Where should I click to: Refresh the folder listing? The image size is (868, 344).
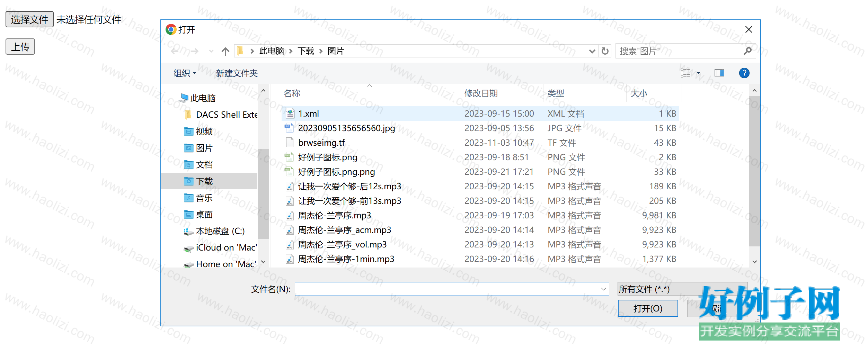605,51
